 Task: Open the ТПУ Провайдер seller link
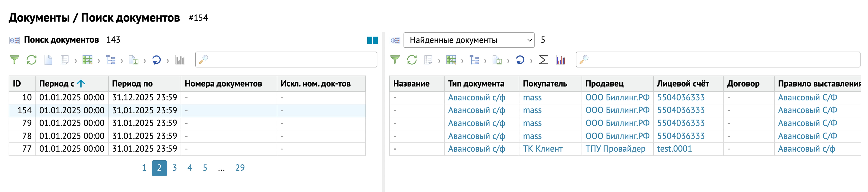(615, 149)
